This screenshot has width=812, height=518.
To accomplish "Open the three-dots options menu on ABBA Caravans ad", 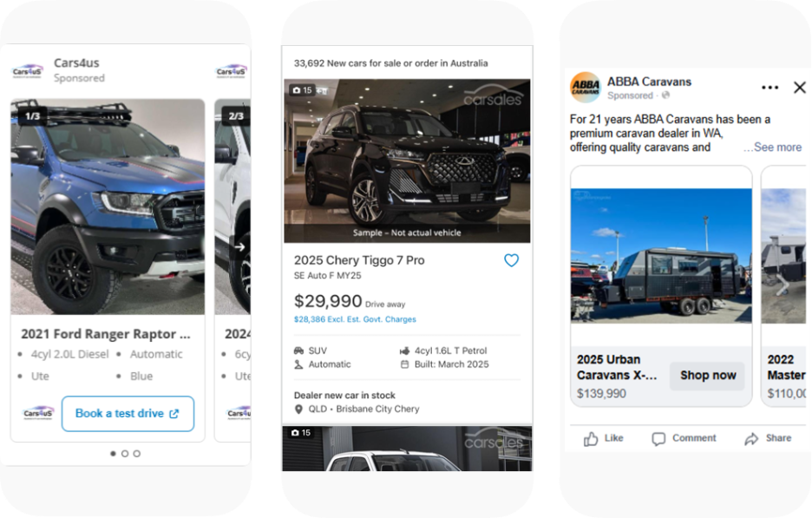I will 769,88.
